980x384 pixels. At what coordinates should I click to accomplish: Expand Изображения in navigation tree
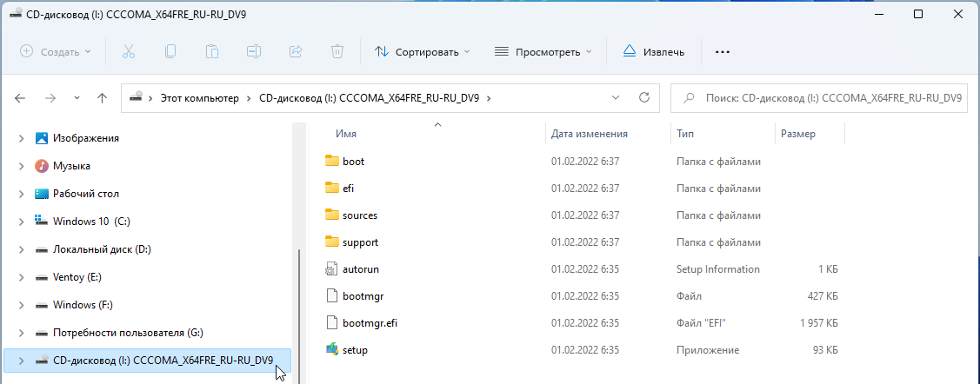coord(22,138)
